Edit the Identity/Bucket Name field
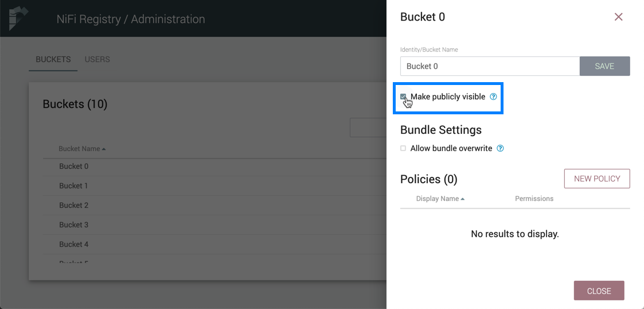 490,66
